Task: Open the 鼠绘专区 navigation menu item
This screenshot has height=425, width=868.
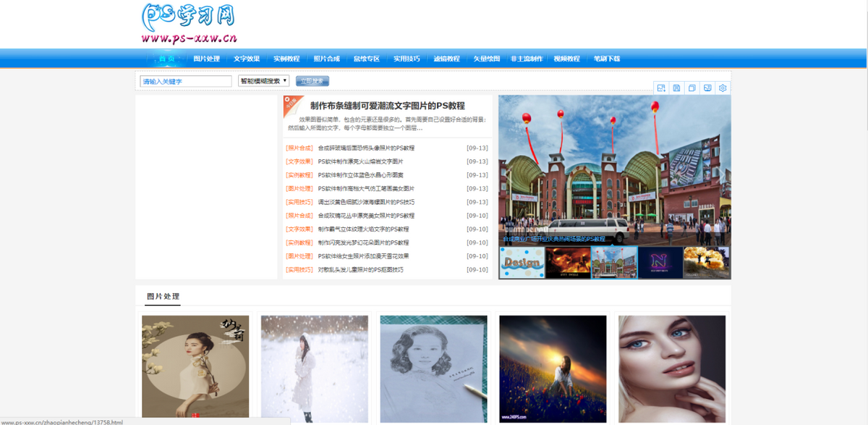Action: click(x=367, y=59)
